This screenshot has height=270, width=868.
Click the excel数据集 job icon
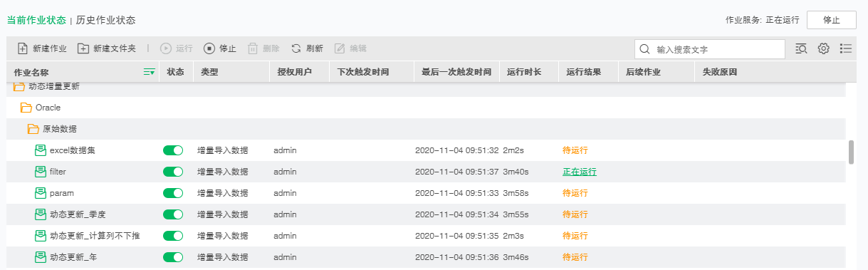41,150
